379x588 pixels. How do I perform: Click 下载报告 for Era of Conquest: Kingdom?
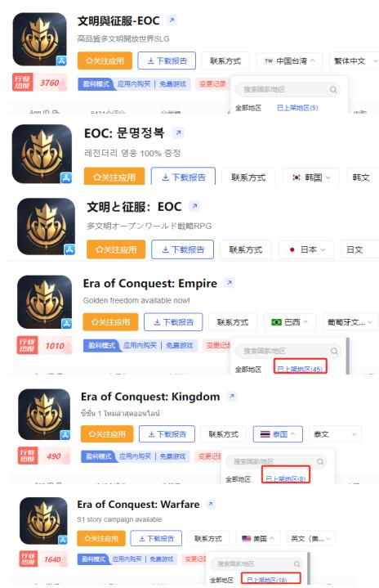click(167, 434)
